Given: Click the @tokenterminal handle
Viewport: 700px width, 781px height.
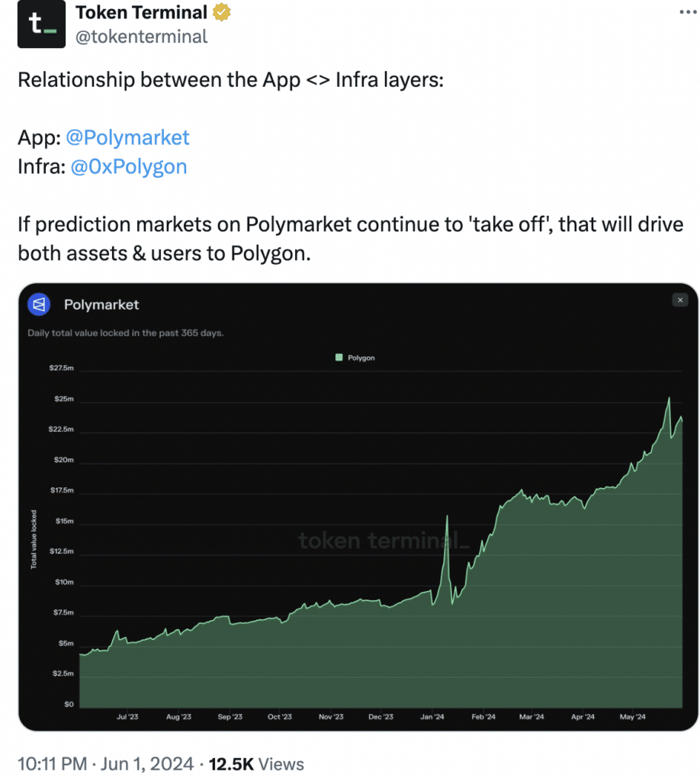Looking at the screenshot, I should [x=141, y=36].
